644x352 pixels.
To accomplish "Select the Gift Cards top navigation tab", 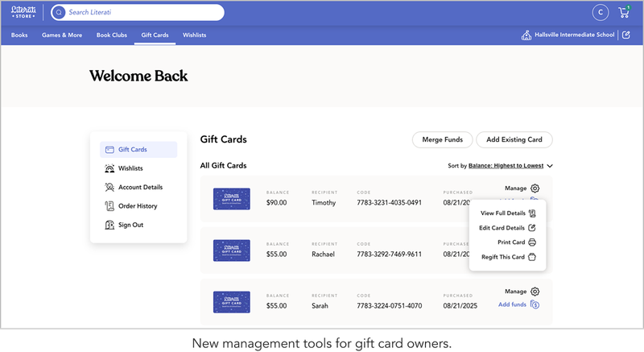I will (155, 35).
